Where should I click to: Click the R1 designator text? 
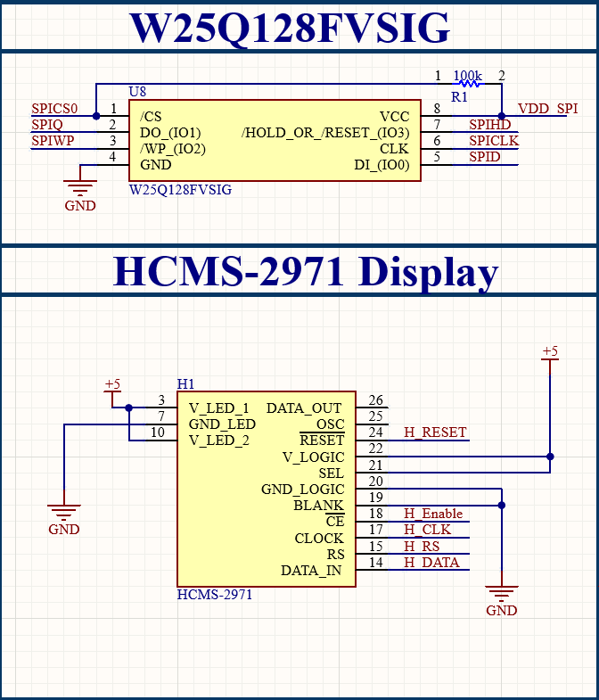(x=459, y=97)
